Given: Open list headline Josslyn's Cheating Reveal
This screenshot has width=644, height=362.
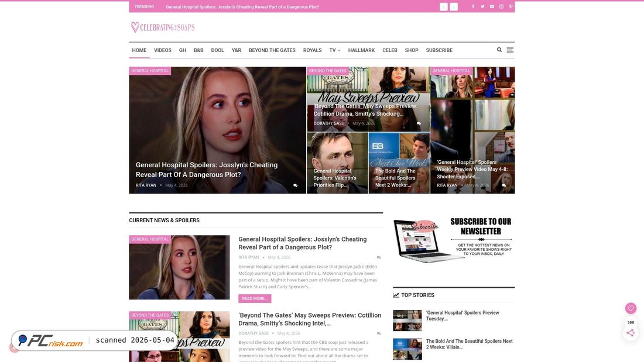Looking at the screenshot, I should [303, 243].
